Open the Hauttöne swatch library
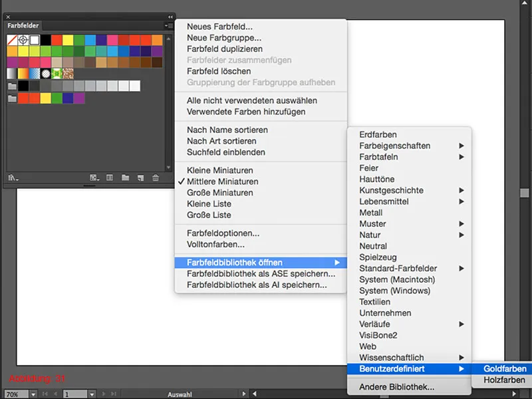This screenshot has height=399, width=532. point(409,179)
